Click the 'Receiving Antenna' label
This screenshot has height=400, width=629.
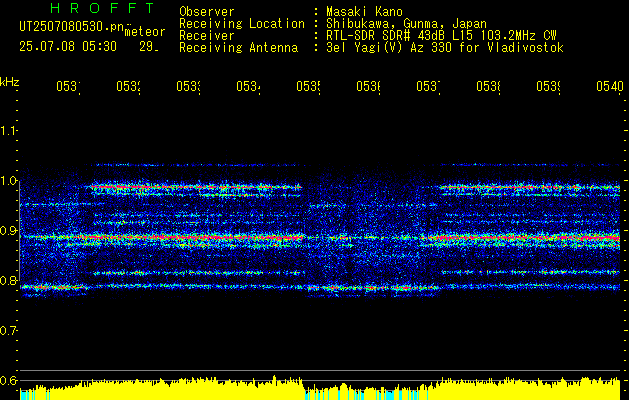point(239,48)
